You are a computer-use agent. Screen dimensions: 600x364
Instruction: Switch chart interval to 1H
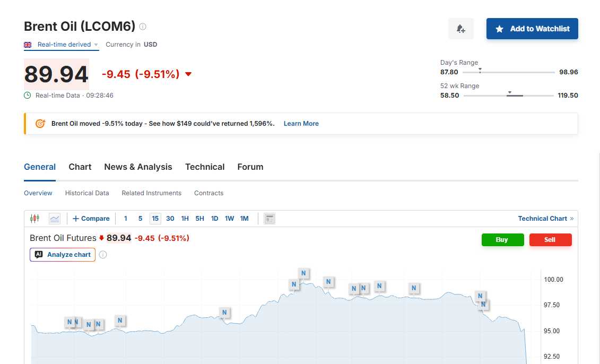185,219
